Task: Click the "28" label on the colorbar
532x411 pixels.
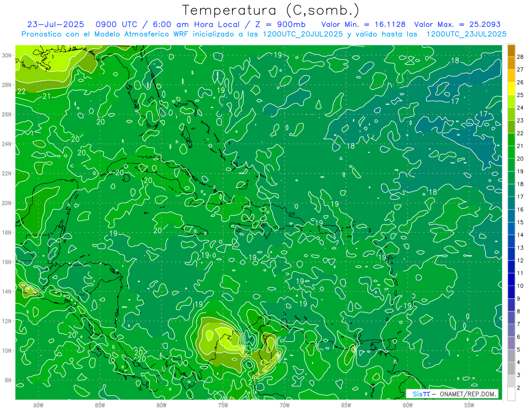Action: pos(520,56)
